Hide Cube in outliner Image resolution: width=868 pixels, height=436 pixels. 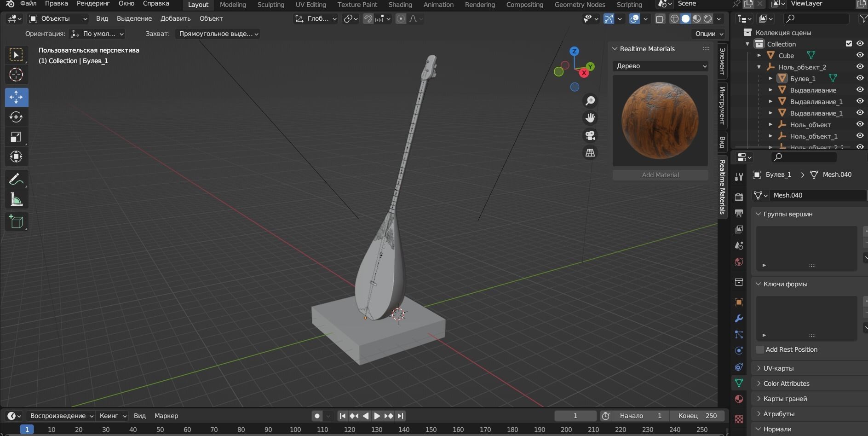coord(860,55)
